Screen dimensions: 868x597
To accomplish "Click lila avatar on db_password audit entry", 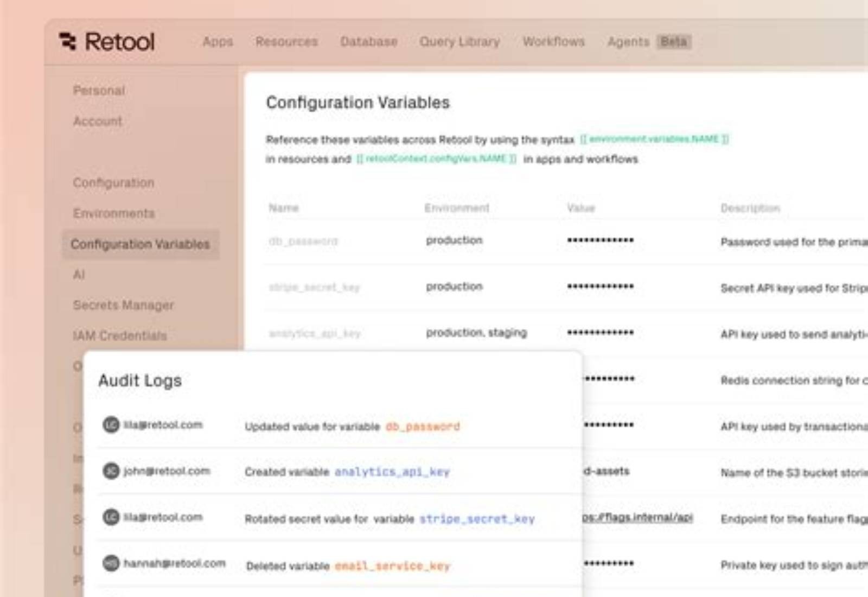I will point(111,424).
